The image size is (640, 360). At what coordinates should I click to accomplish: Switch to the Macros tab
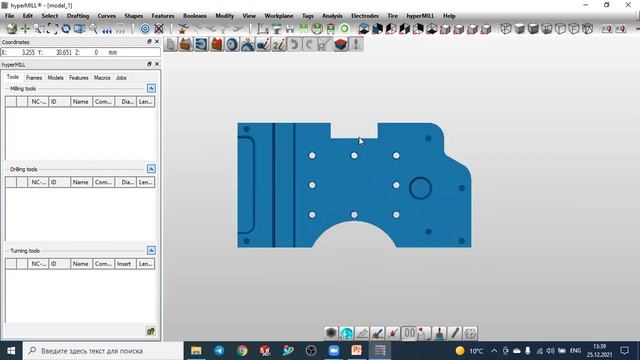click(102, 78)
